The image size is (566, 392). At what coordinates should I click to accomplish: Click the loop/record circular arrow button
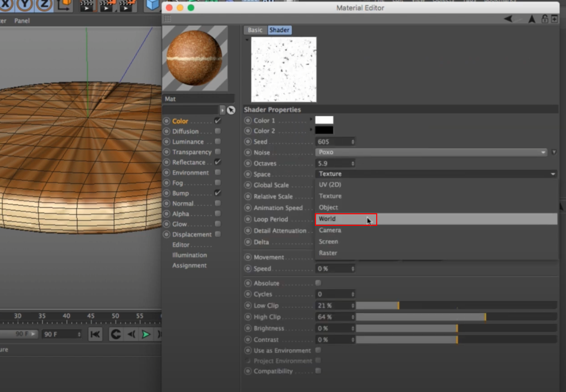(x=116, y=334)
